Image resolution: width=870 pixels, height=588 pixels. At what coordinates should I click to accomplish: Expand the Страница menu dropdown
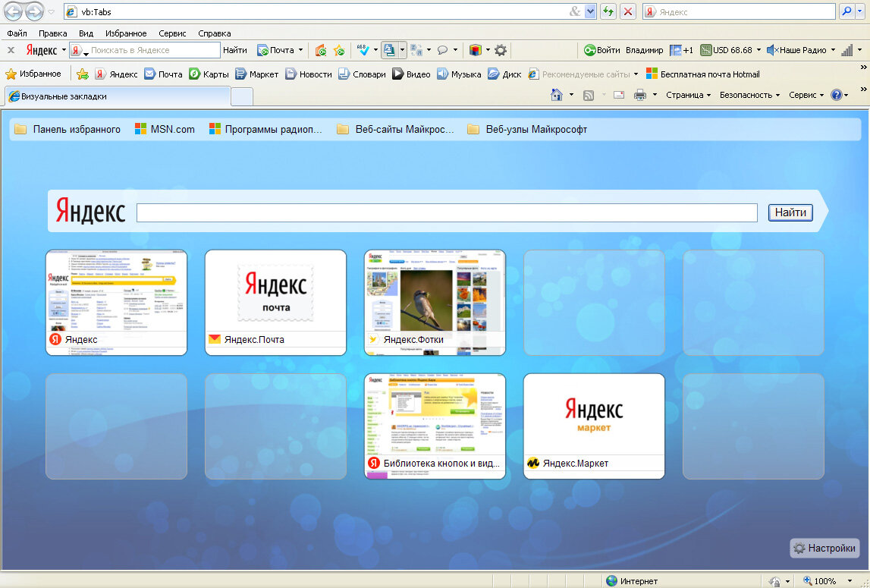pyautogui.click(x=689, y=95)
